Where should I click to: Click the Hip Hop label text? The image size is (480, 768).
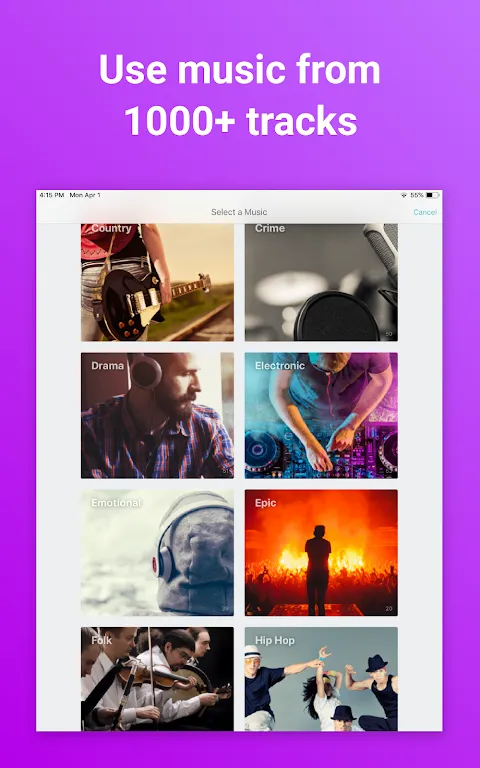click(x=275, y=640)
